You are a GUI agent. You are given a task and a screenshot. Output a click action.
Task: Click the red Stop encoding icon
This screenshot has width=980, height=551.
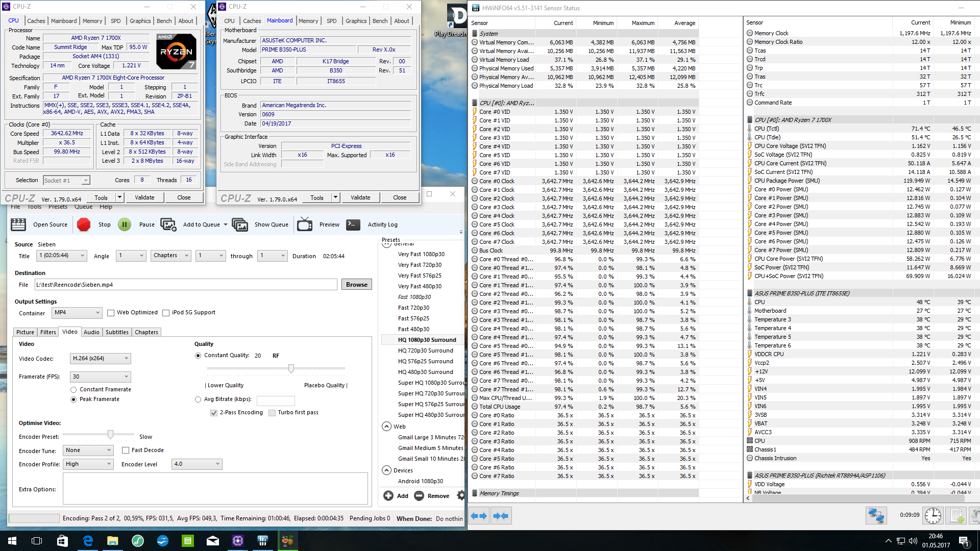84,224
